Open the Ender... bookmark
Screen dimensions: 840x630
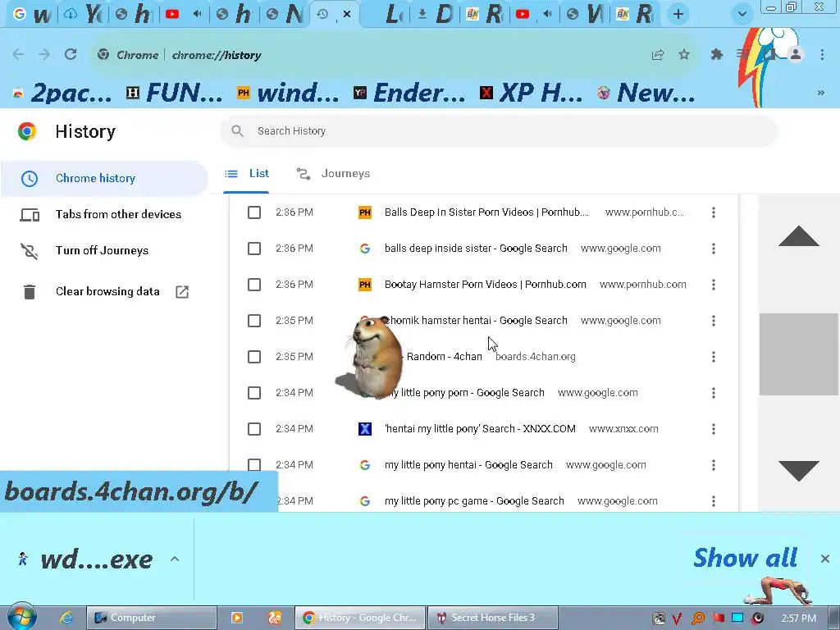coord(410,94)
